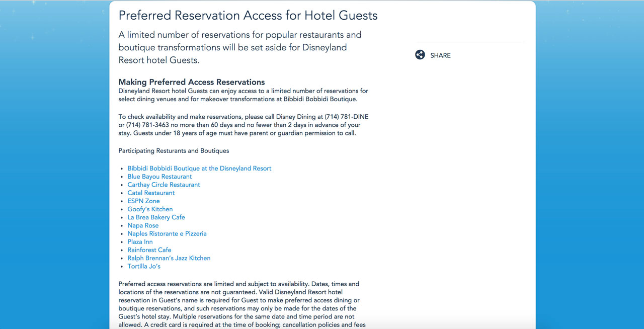Click the Making Preferred Access Reservations subheading
The height and width of the screenshot is (329, 644).
point(192,82)
